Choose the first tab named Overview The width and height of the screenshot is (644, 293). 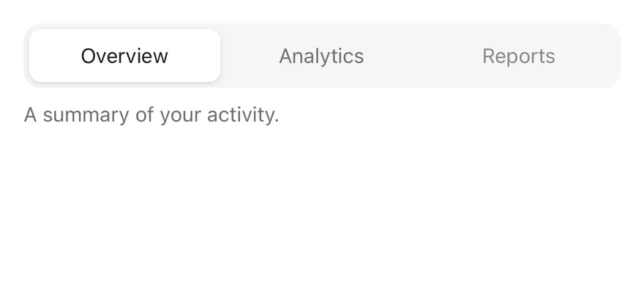(x=125, y=56)
